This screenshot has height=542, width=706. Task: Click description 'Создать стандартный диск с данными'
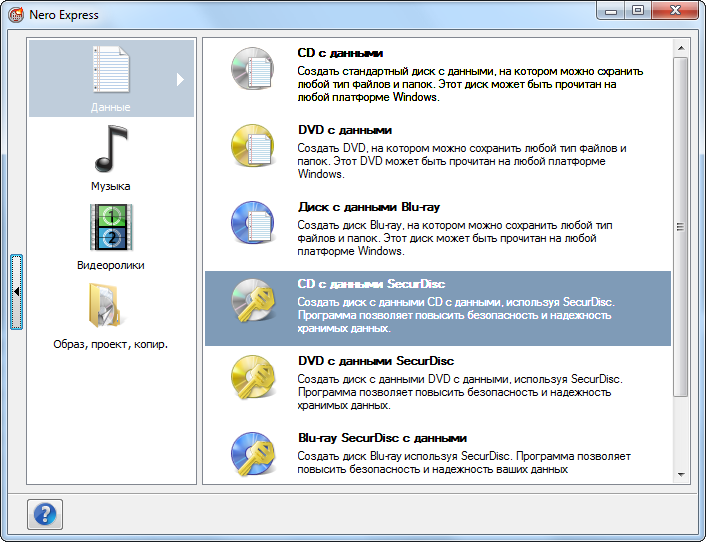(470, 84)
